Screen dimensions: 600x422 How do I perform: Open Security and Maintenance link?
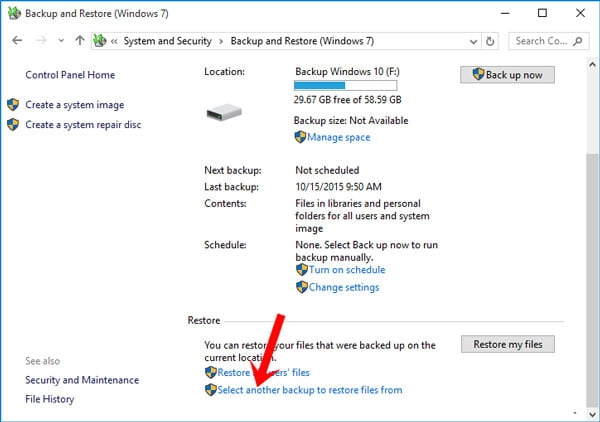tap(82, 380)
